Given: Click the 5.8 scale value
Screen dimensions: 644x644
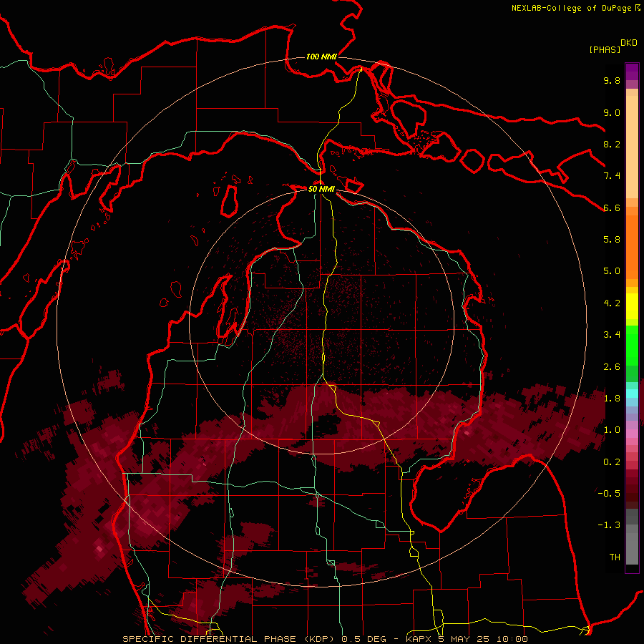Looking at the screenshot, I should tap(612, 240).
